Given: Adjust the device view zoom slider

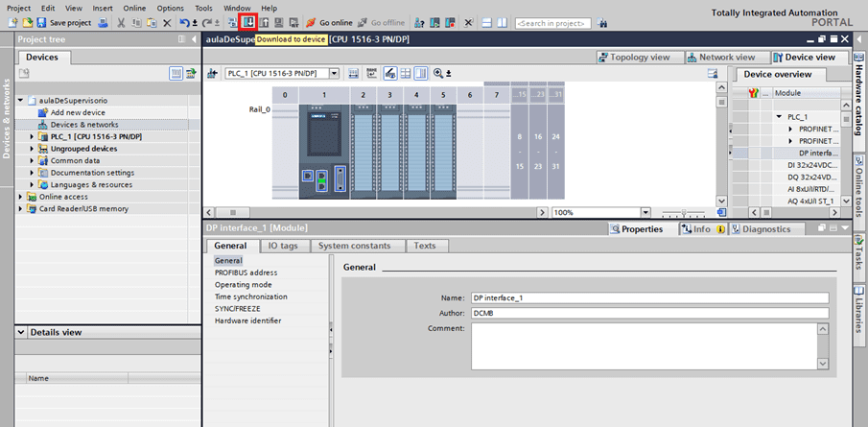Looking at the screenshot, I should tap(684, 213).
